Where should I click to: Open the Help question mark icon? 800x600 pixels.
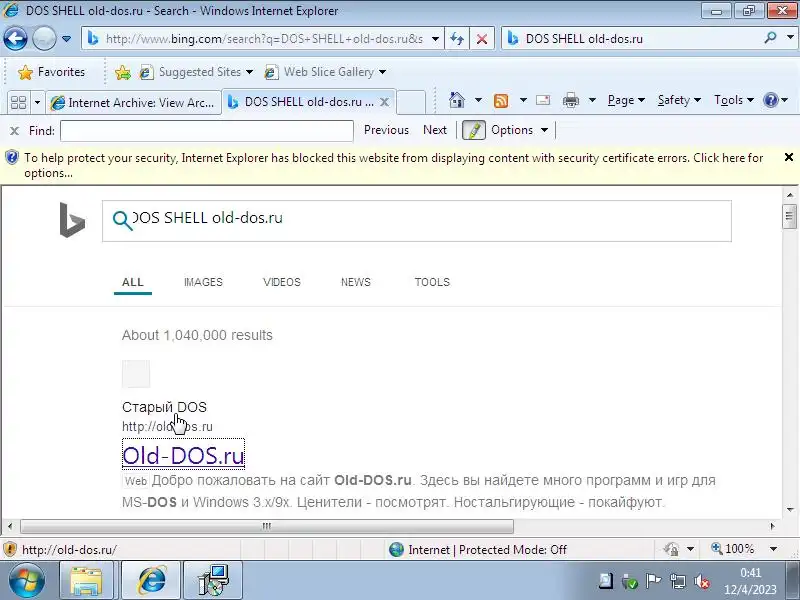pyautogui.click(x=770, y=100)
